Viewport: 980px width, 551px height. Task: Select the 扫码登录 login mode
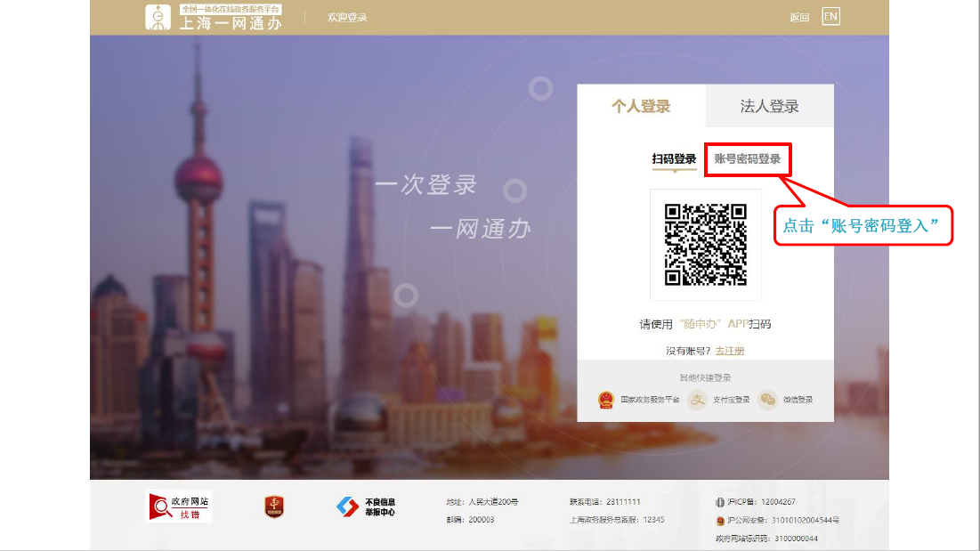(674, 159)
